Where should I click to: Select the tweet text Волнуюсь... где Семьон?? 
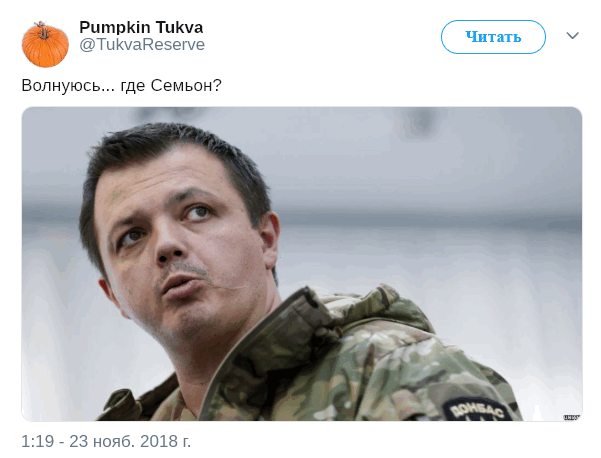coord(121,85)
